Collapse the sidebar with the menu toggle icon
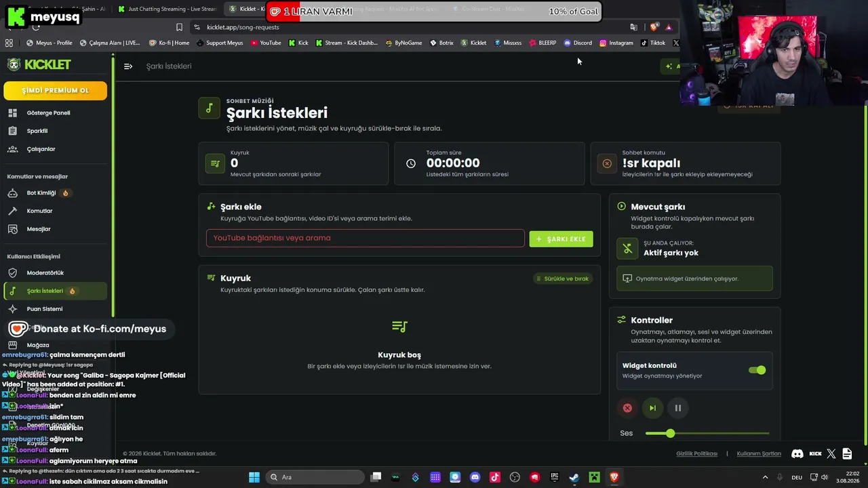Screen dimensions: 868x488 pyautogui.click(x=128, y=66)
